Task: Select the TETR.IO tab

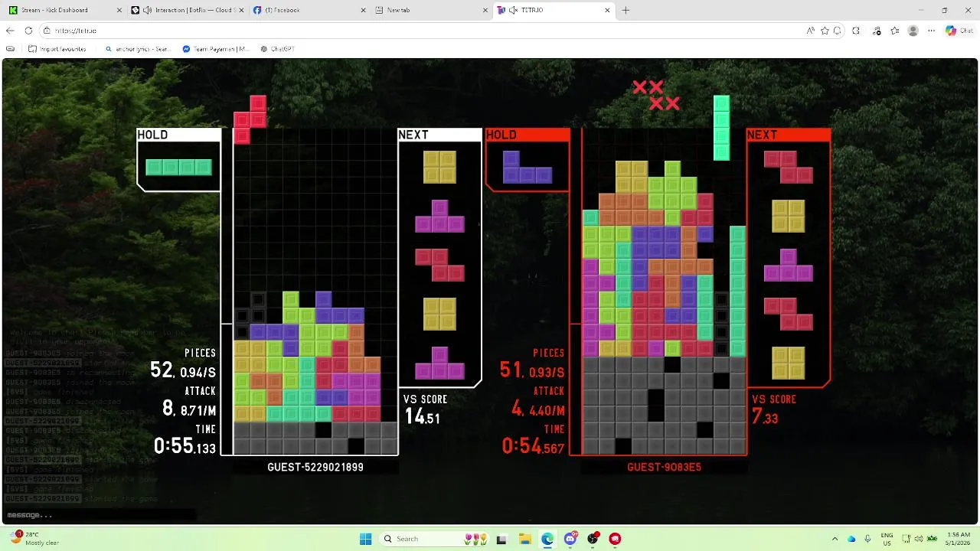Action: 554,10
